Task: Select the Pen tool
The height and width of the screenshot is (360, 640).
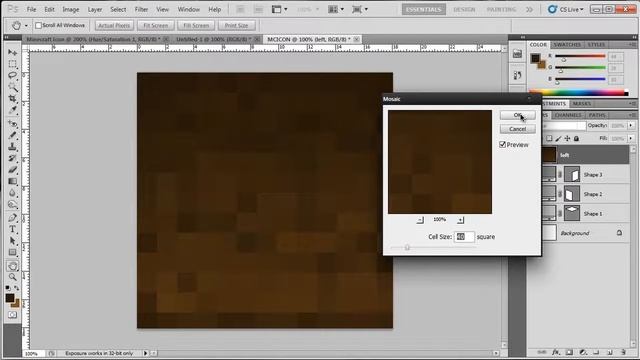Action: click(13, 217)
